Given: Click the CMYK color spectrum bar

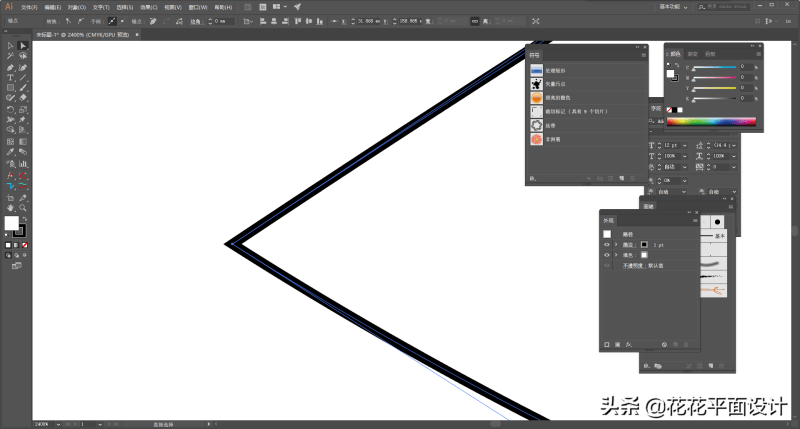Looking at the screenshot, I should pos(712,122).
